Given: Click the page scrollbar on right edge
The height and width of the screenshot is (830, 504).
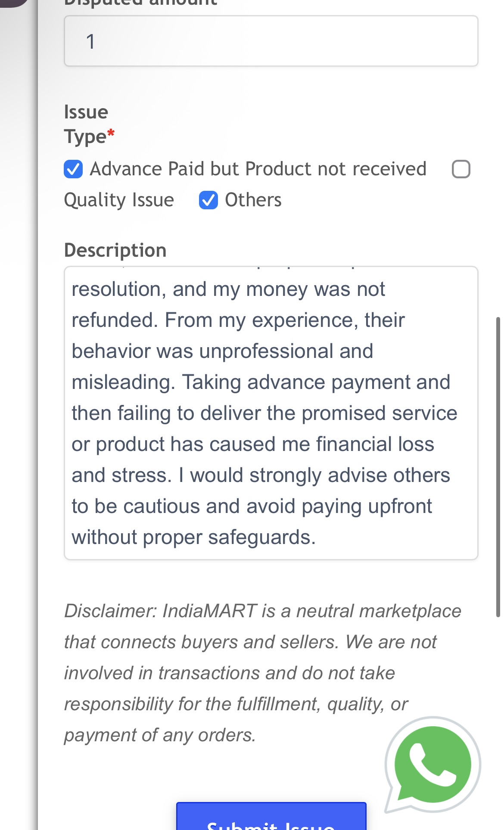Looking at the screenshot, I should [498, 467].
